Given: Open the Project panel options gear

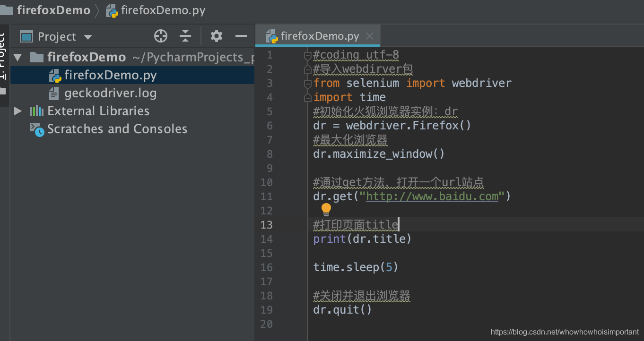Looking at the screenshot, I should pos(216,36).
